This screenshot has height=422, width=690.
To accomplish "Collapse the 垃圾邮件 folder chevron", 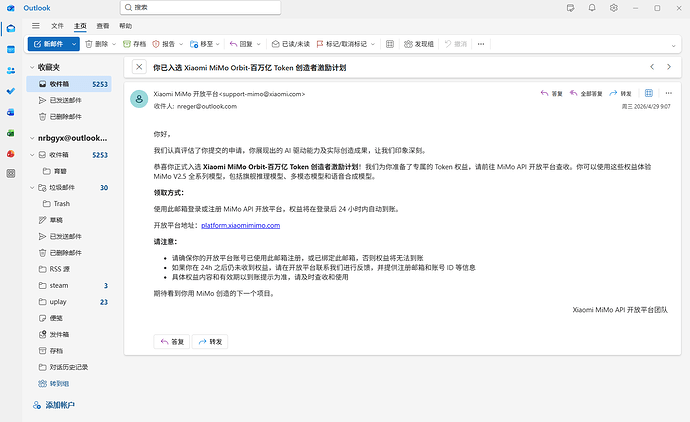I will coord(32,187).
